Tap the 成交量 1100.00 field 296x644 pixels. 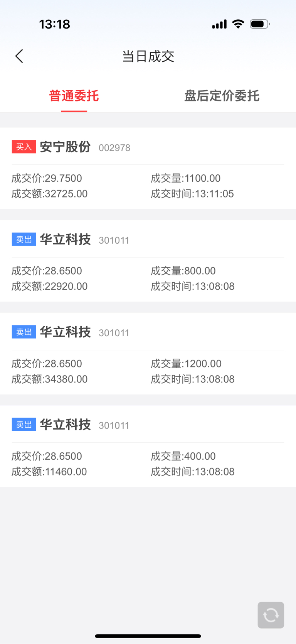pos(186,178)
